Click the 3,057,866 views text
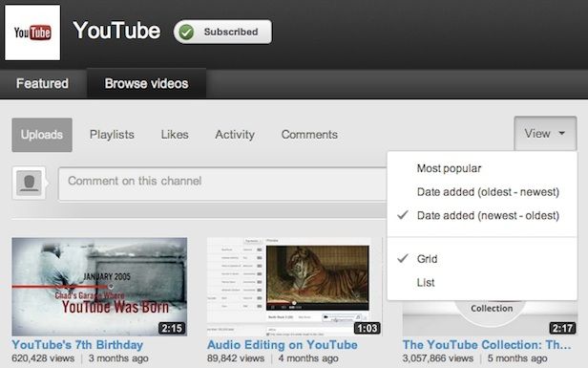 tap(438, 358)
